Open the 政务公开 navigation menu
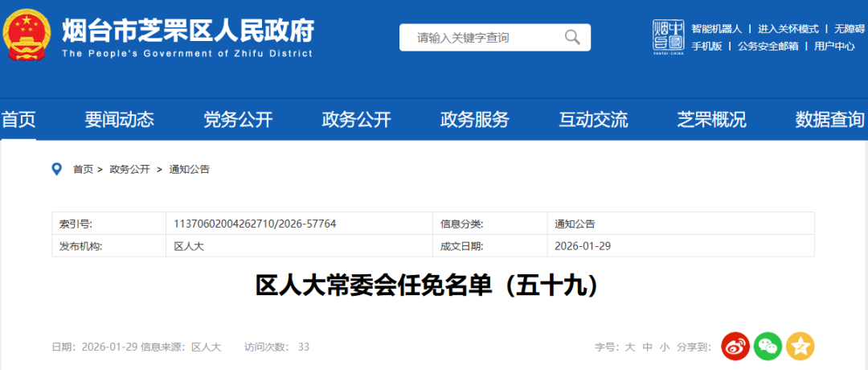868x370 pixels. (x=356, y=120)
